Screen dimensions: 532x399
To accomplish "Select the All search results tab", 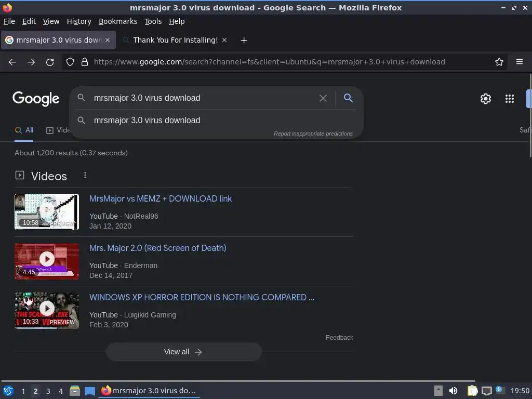I will point(24,130).
